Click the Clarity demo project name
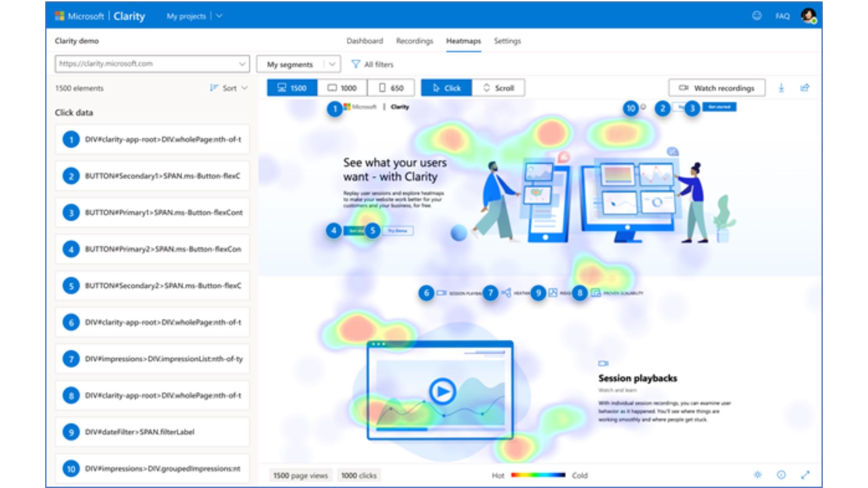This screenshot has width=868, height=488. pyautogui.click(x=77, y=41)
